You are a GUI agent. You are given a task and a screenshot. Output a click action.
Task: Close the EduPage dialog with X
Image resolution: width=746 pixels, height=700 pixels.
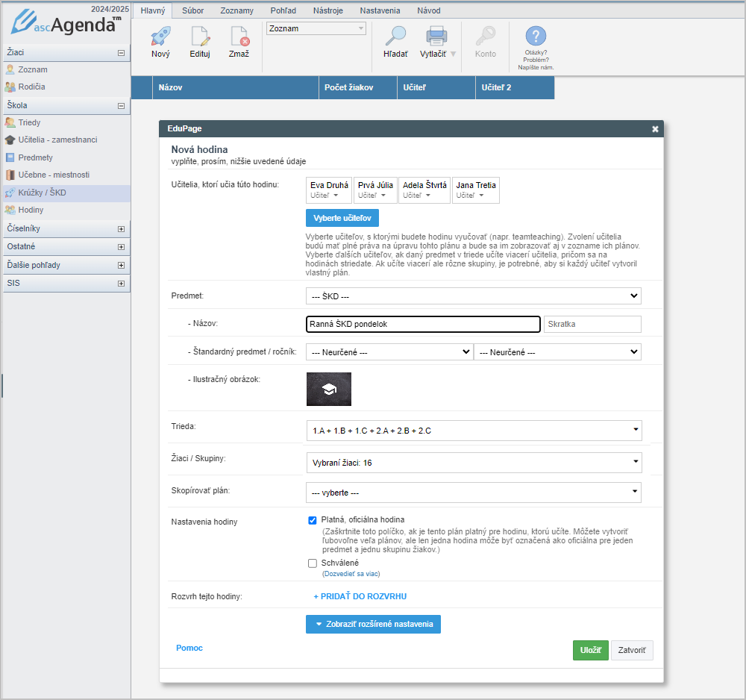(655, 129)
